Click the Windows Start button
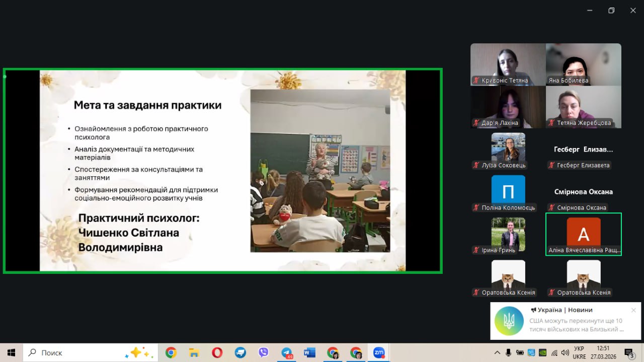Viewport: 644px width, 362px height. (x=11, y=352)
